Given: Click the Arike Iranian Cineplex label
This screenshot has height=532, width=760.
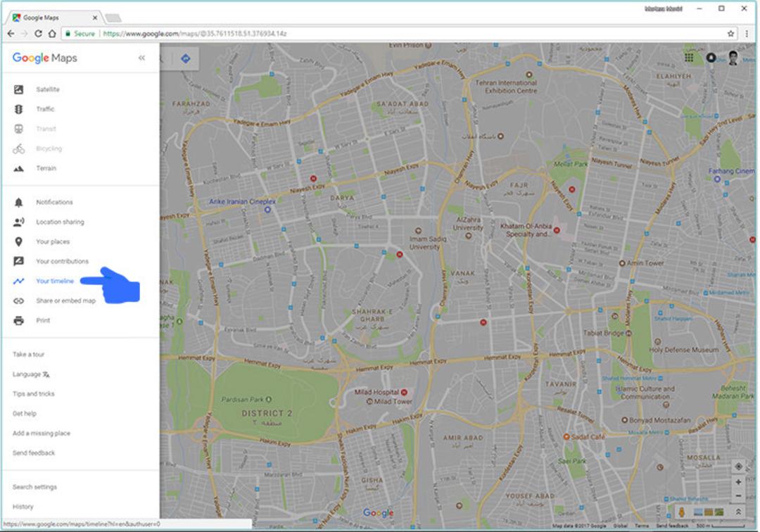Looking at the screenshot, I should (242, 201).
